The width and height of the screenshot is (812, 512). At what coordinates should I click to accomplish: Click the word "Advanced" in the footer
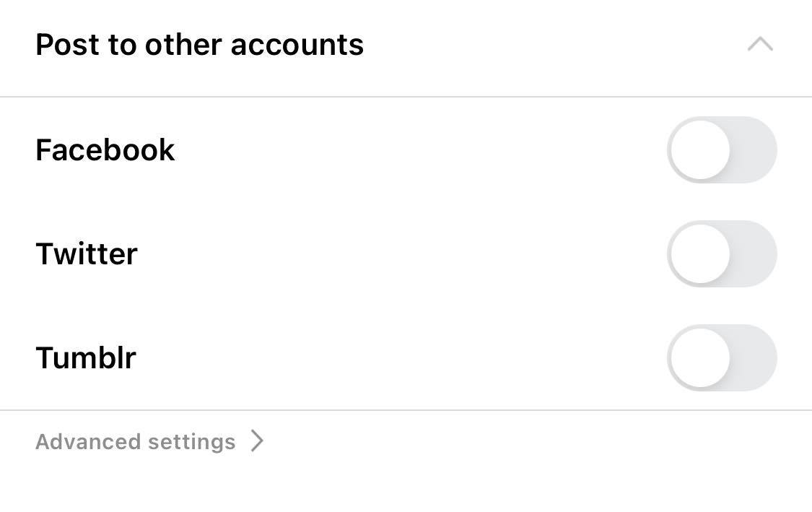(90, 442)
